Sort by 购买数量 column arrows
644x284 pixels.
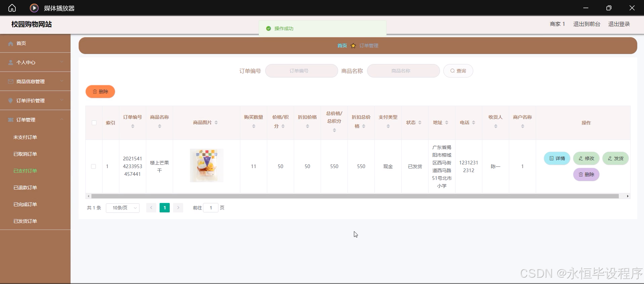(254, 126)
